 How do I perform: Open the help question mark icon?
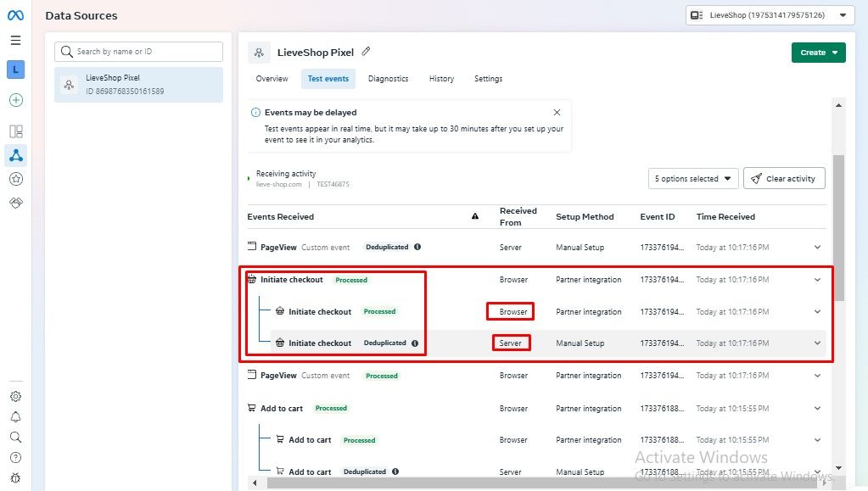[16, 458]
